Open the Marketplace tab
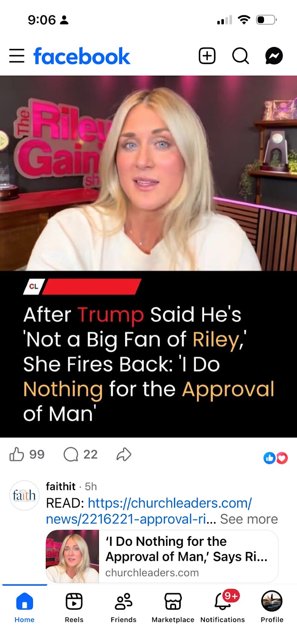 coord(173,607)
